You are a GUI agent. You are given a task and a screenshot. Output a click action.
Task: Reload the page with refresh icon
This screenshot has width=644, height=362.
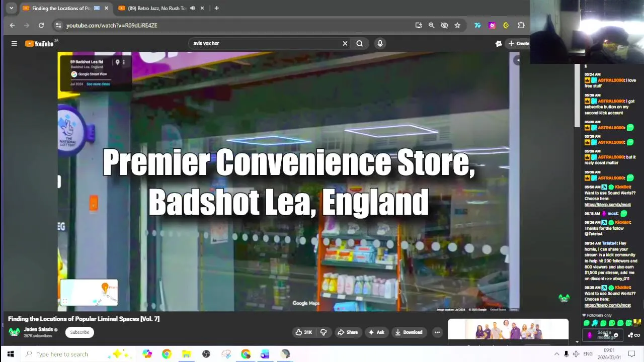[x=41, y=25]
